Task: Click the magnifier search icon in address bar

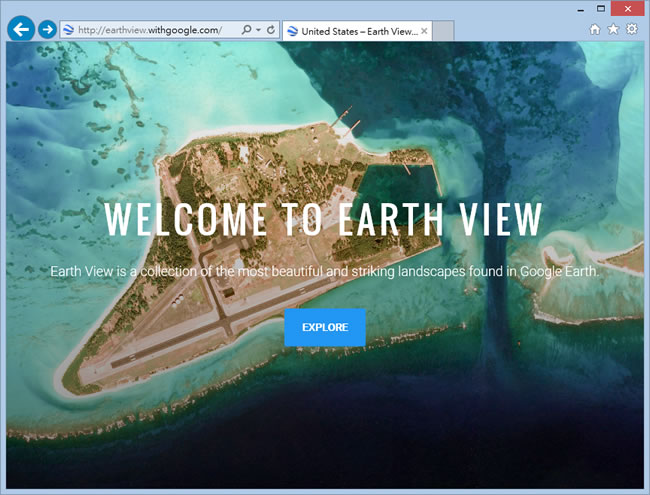Action: tap(246, 31)
